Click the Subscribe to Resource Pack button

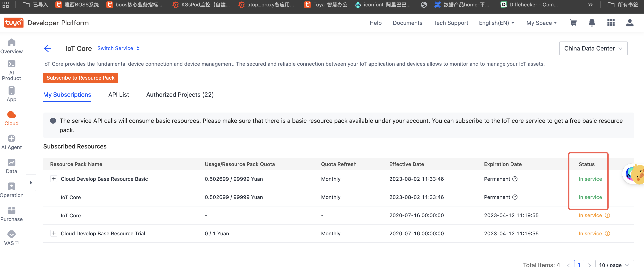click(x=80, y=78)
